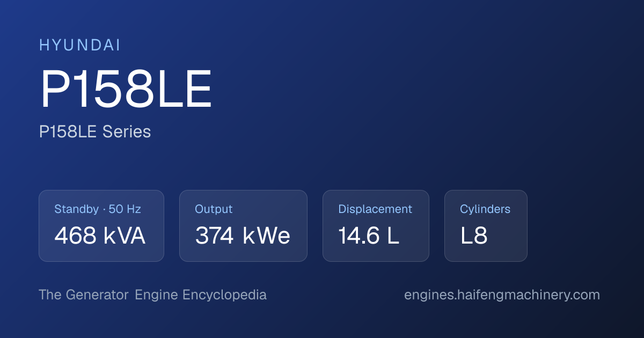Click the 374 kWe value

point(243,236)
